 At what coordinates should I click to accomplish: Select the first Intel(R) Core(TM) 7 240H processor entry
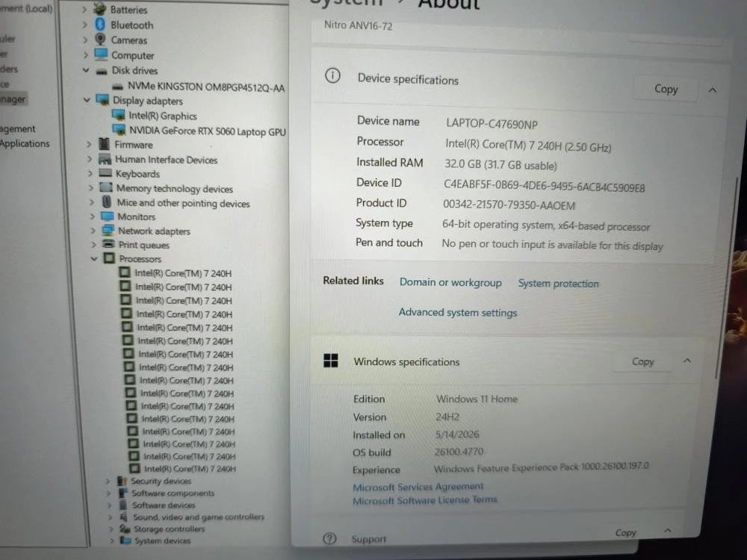pyautogui.click(x=183, y=273)
